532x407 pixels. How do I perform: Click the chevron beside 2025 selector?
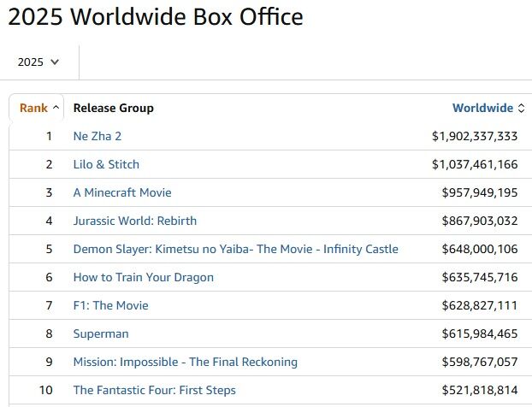point(55,62)
